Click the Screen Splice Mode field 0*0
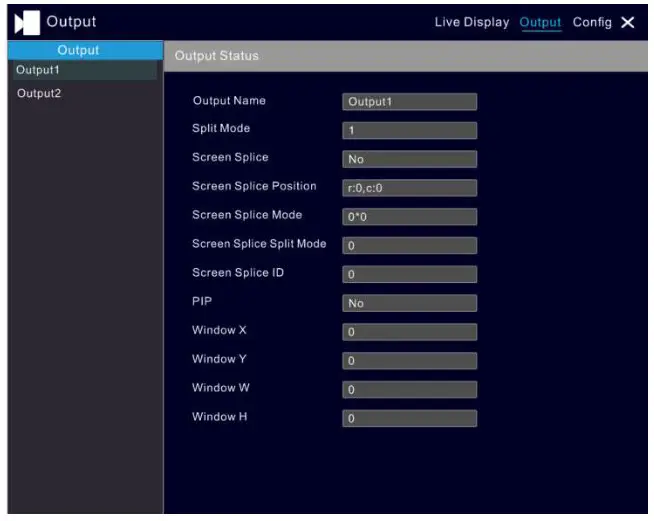 [x=409, y=217]
